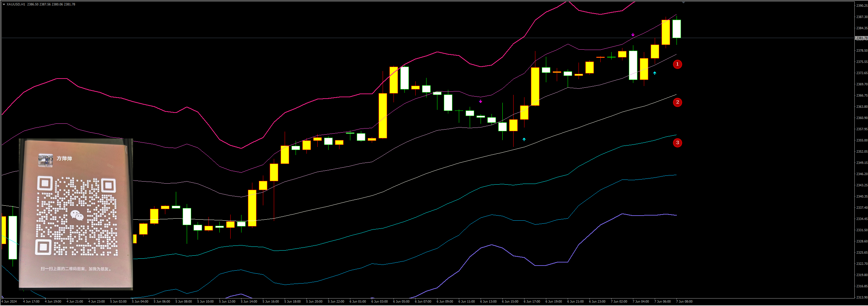
Task: Click the 4 Jun 19:00 time label
Action: click(53, 302)
